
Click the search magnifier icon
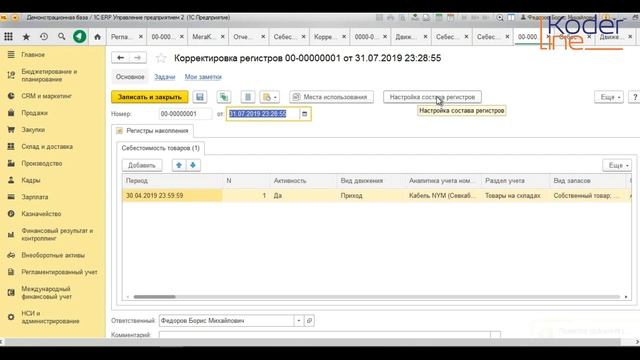(61, 37)
